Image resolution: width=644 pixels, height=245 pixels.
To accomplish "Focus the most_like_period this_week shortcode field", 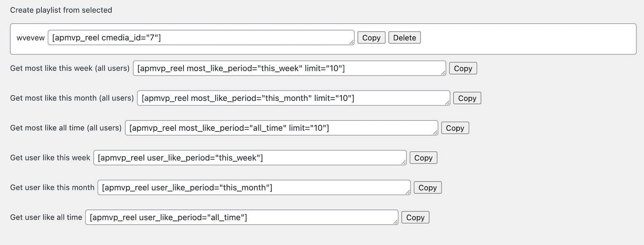I will tap(289, 68).
